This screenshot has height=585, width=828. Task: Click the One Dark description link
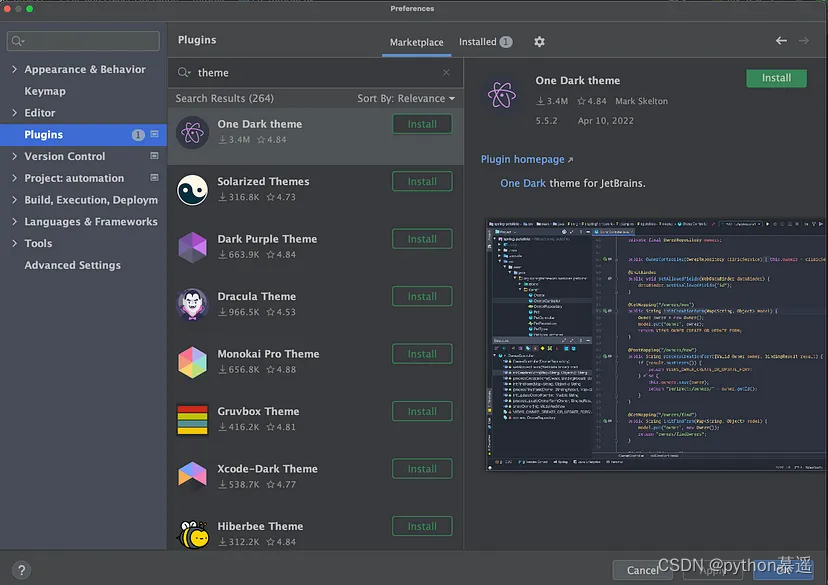523,183
